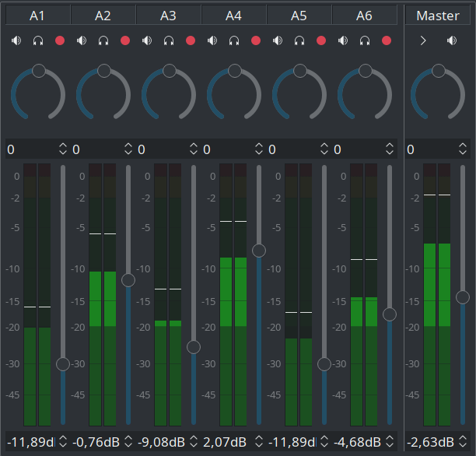
Task: Arm track A6 for recording
Action: (387, 40)
